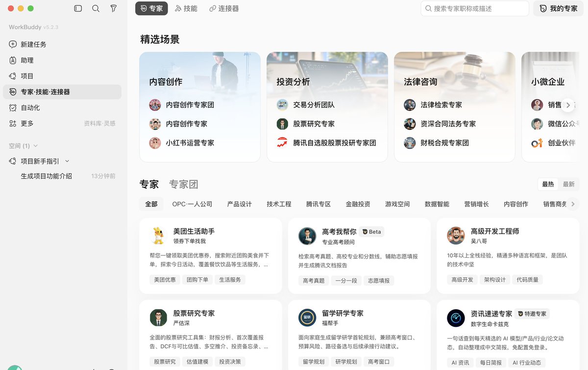The width and height of the screenshot is (588, 370).
Task: Filter by 腾讯专区 category
Action: click(x=318, y=204)
